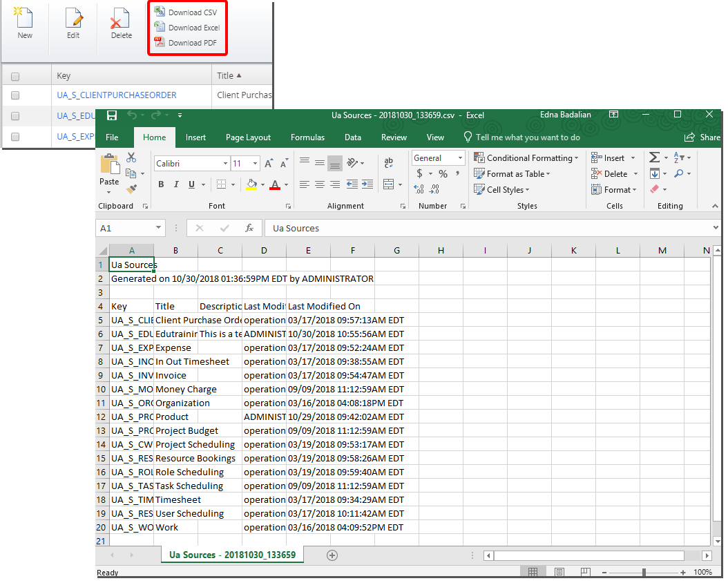This screenshot has width=728, height=583.
Task: Collapse the ribbon with the chevron
Action: (x=715, y=206)
